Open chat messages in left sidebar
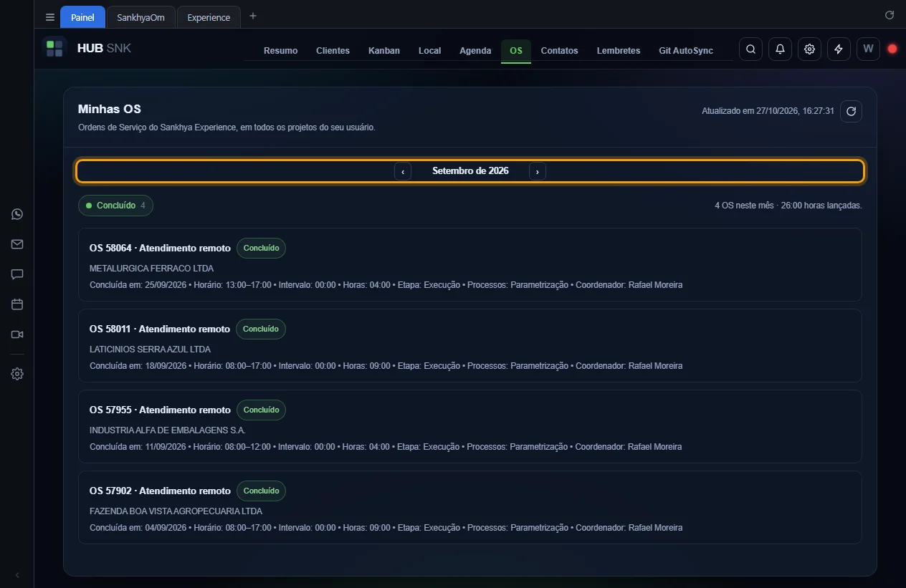The image size is (906, 588). (17, 274)
